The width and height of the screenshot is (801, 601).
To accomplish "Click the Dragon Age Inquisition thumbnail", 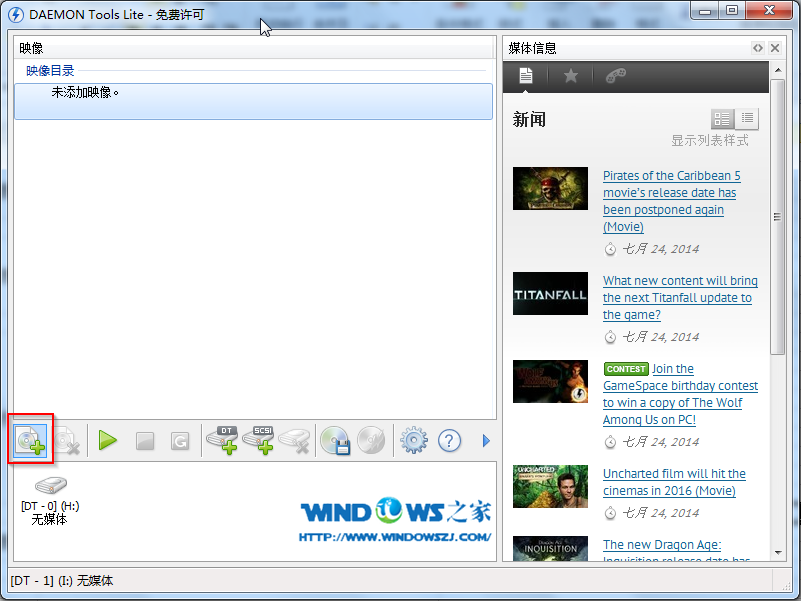I will click(550, 549).
